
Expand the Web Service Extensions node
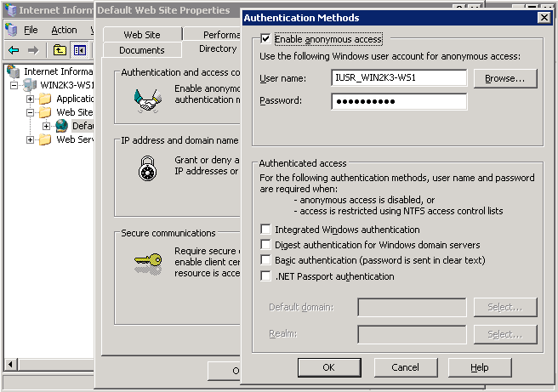click(31, 139)
